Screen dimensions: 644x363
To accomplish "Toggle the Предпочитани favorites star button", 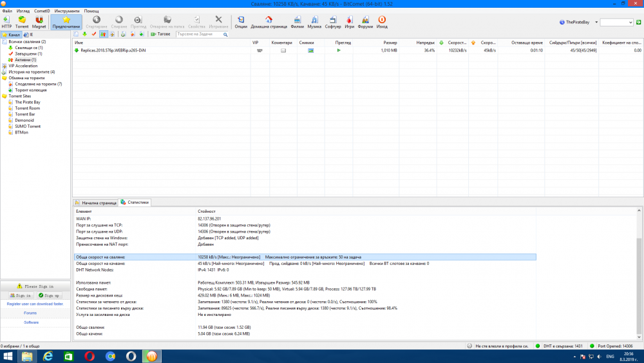I will [x=66, y=22].
